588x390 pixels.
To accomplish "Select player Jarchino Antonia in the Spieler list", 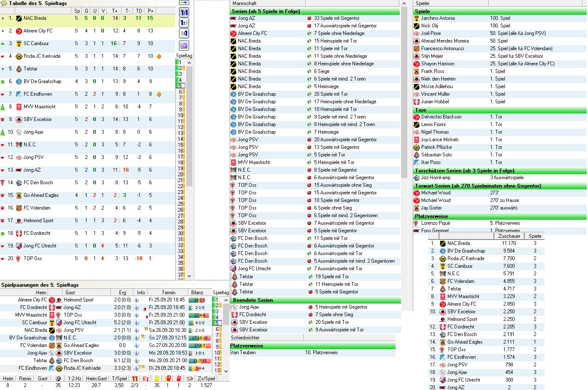I will tap(500, 18).
